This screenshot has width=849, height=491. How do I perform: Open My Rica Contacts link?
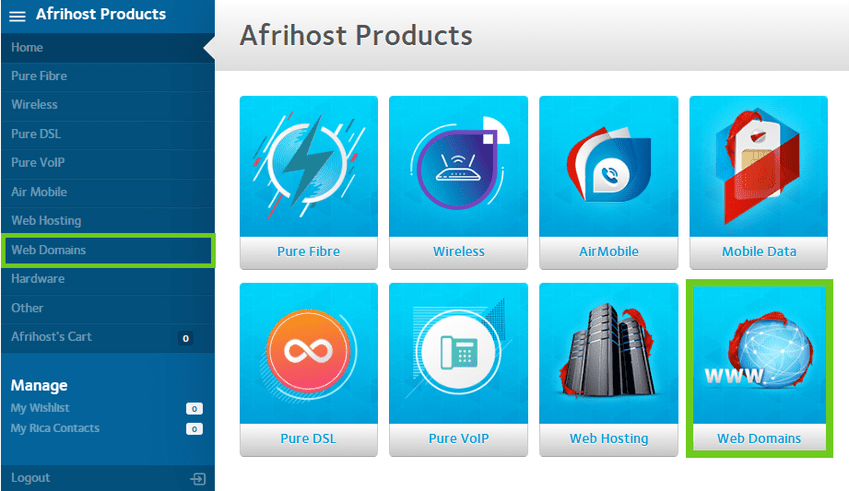(55, 428)
